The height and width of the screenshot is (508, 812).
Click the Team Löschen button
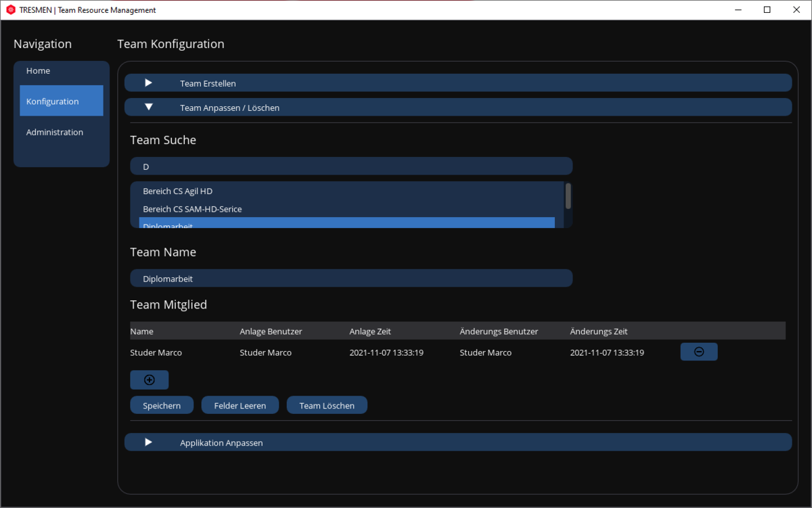point(327,405)
